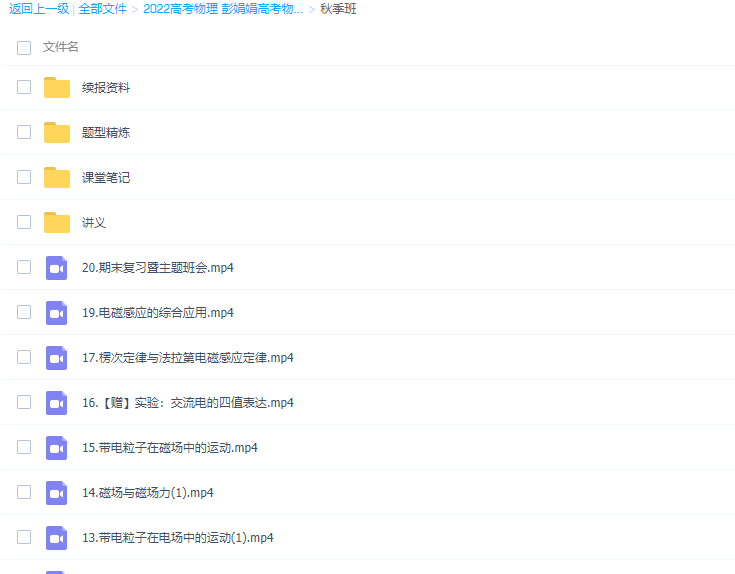This screenshot has width=735, height=574.
Task: Click video icon for 20.期末复习暨主题班会.mp4
Action: (x=57, y=268)
